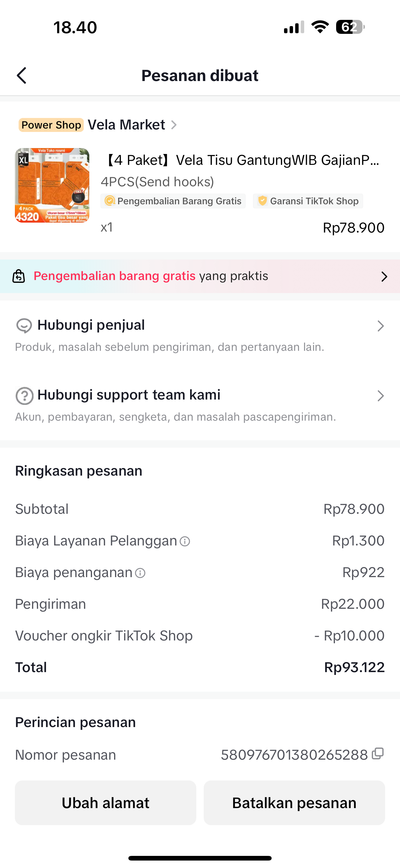Open the Vela Market shop name link

tap(126, 125)
